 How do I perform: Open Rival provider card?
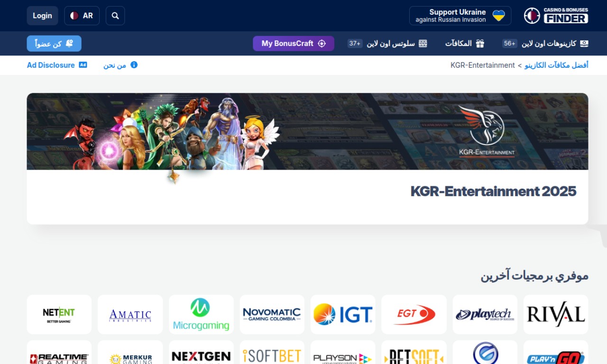[x=556, y=314]
